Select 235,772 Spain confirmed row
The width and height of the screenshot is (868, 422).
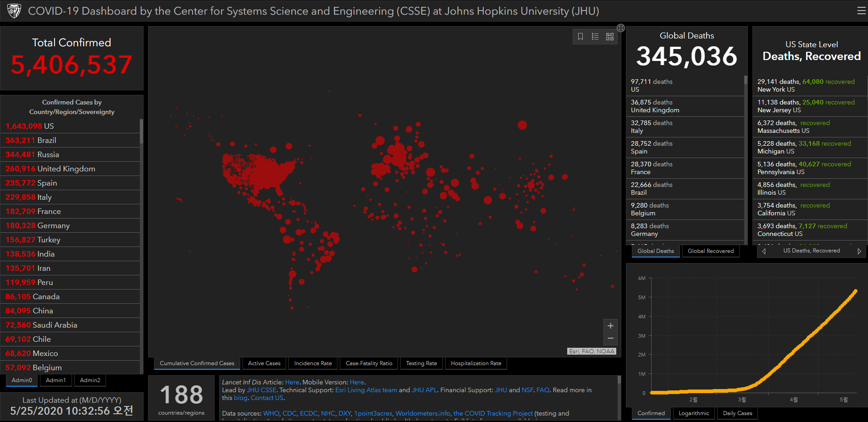click(70, 183)
